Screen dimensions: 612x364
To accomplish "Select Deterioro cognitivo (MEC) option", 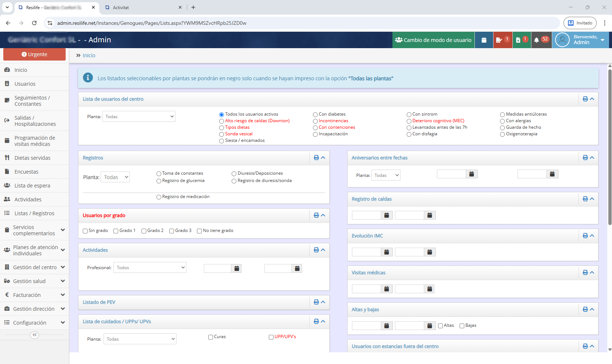I will click(409, 121).
